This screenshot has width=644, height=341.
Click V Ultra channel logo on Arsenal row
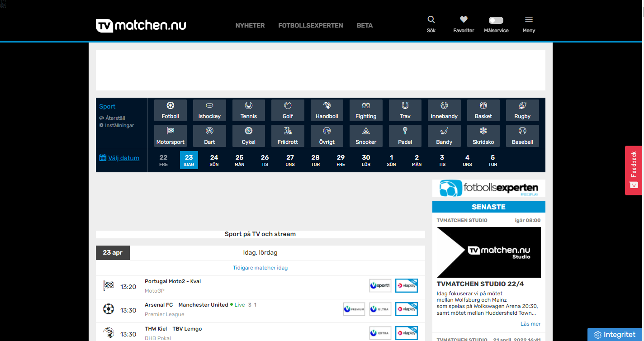click(380, 309)
